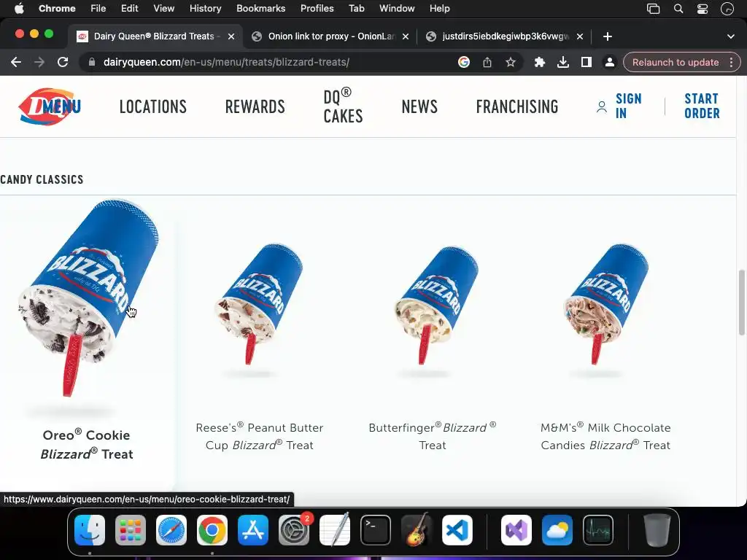Image resolution: width=747 pixels, height=560 pixels.
Task: Open GarageBand from the dock
Action: click(x=417, y=530)
